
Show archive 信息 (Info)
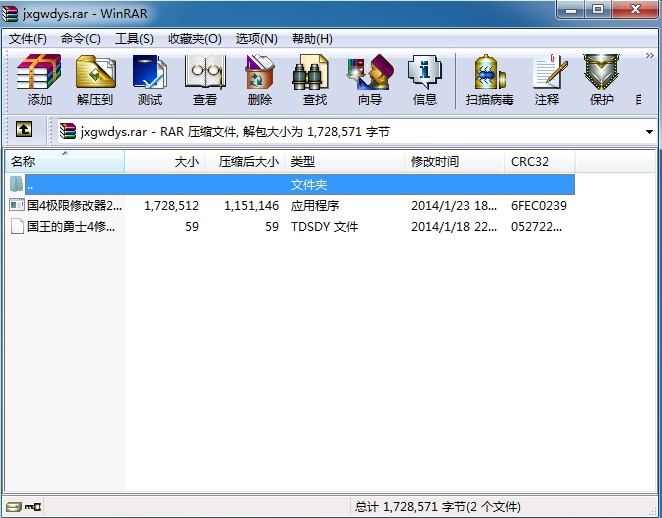pos(425,80)
